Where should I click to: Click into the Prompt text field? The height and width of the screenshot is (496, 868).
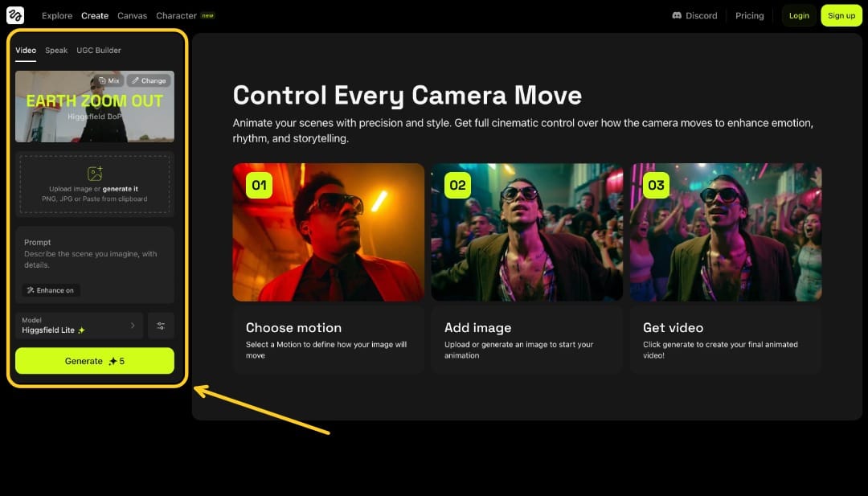[94, 259]
